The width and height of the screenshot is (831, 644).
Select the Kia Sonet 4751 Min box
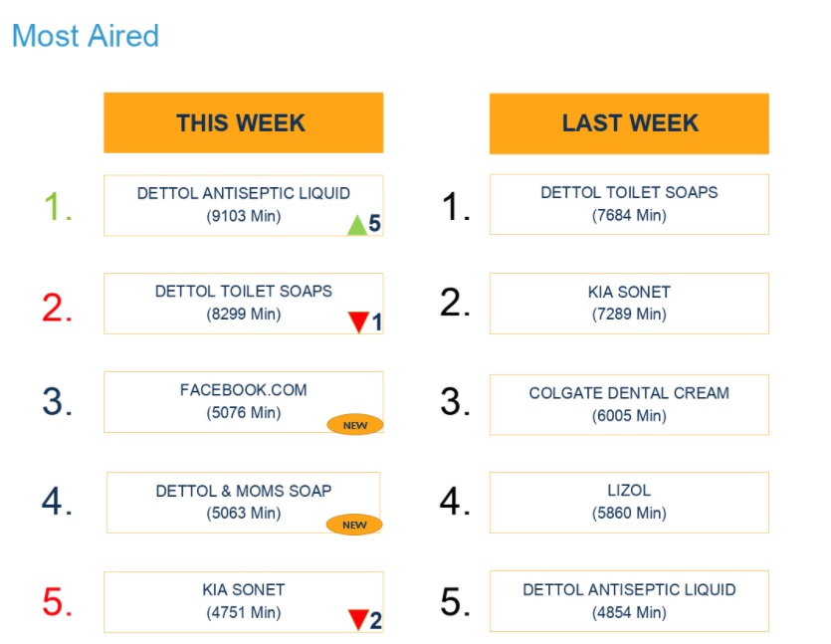(243, 600)
